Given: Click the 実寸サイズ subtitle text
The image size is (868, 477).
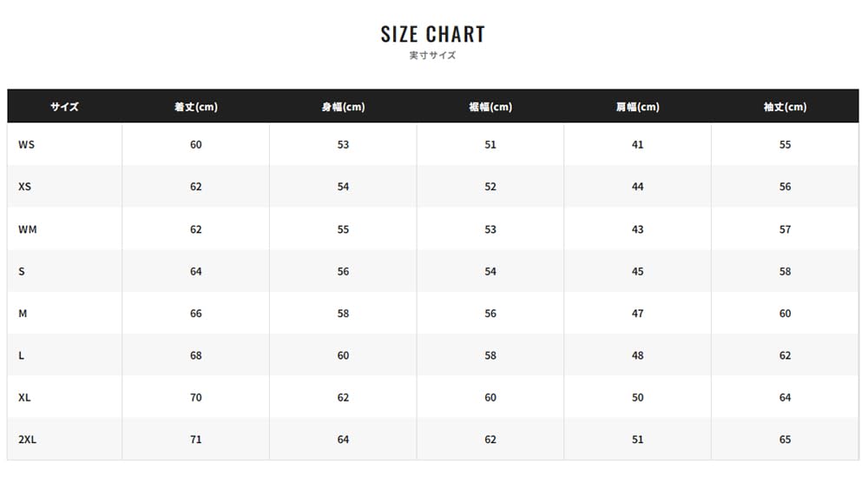Looking at the screenshot, I should click(432, 56).
